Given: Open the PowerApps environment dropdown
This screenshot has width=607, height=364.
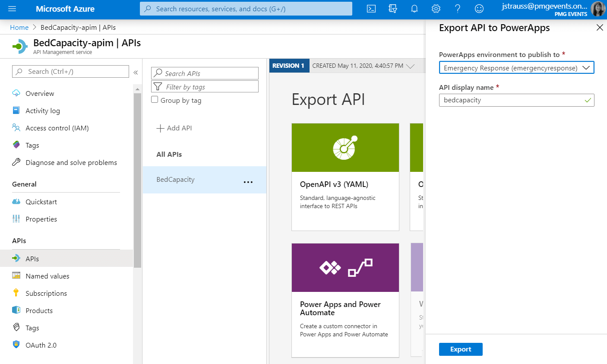Looking at the screenshot, I should (x=586, y=67).
